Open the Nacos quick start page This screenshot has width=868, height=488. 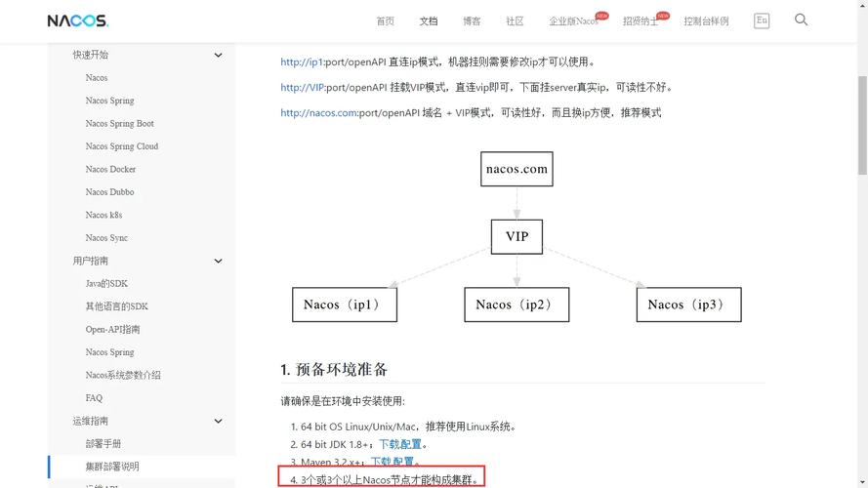(97, 77)
